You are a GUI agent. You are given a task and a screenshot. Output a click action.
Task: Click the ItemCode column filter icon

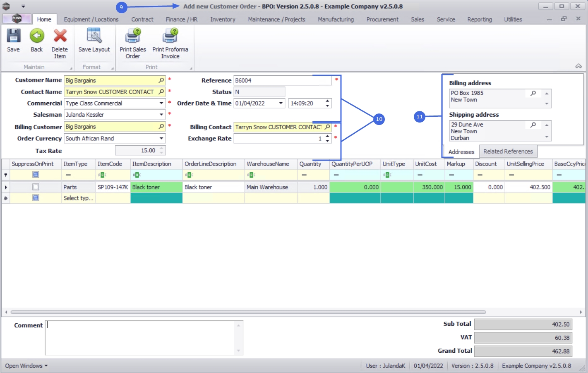tap(102, 175)
